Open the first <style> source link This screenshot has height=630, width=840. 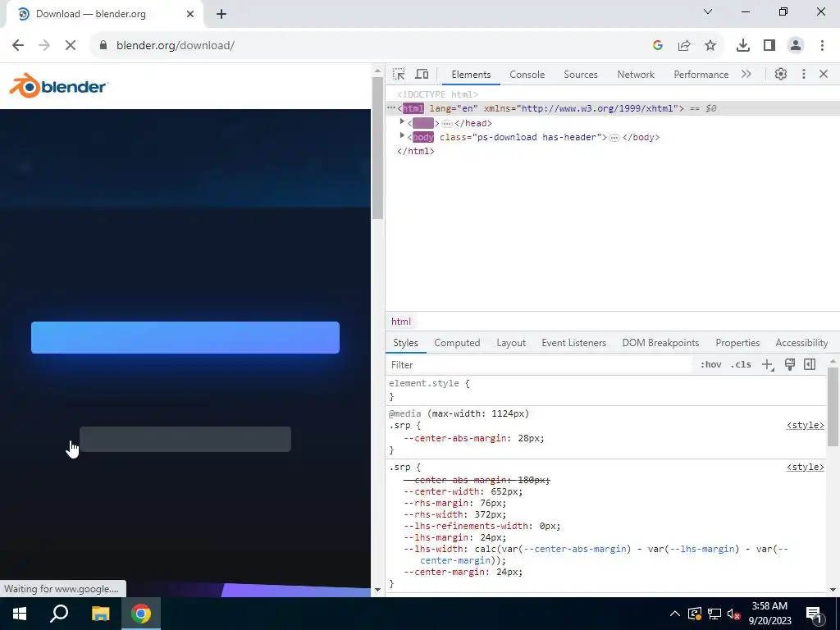tap(805, 426)
